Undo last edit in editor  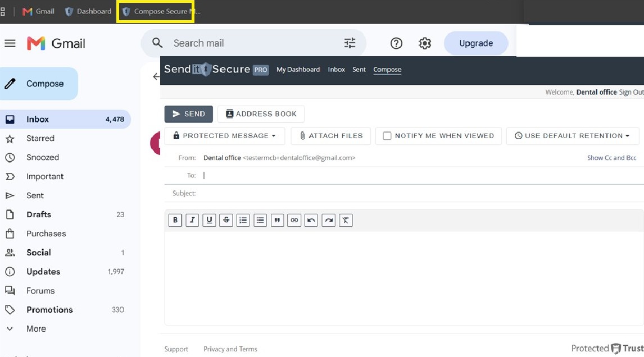coord(311,221)
